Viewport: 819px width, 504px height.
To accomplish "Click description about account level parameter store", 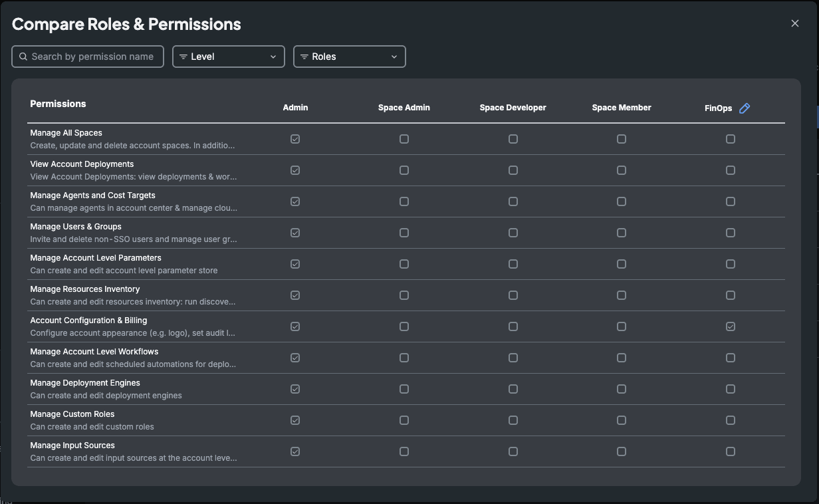I will (x=124, y=271).
